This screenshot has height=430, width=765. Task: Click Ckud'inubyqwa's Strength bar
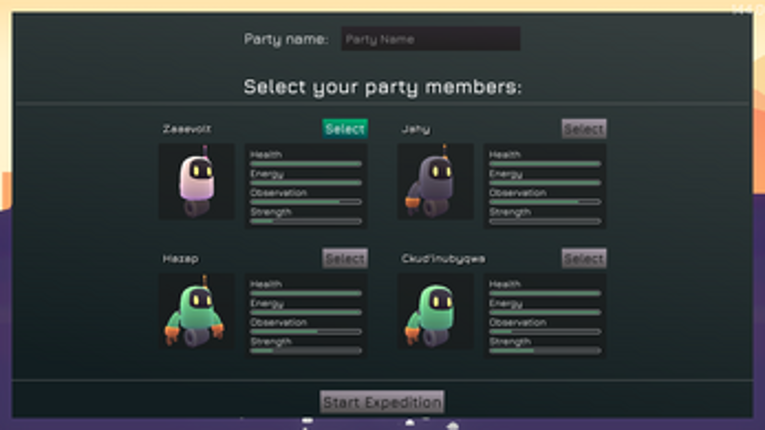(x=545, y=350)
